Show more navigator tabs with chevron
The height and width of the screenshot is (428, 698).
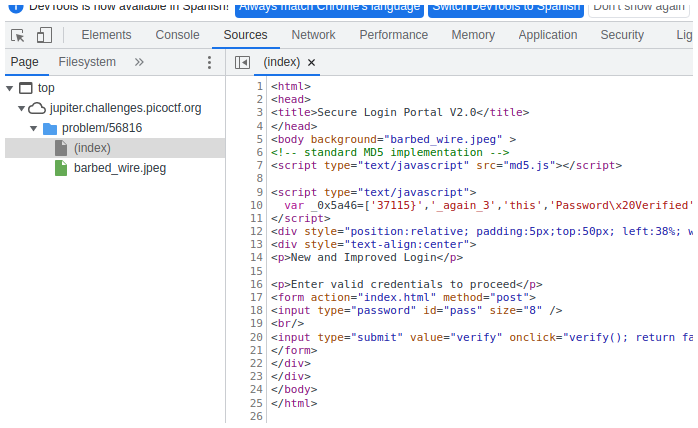(138, 62)
